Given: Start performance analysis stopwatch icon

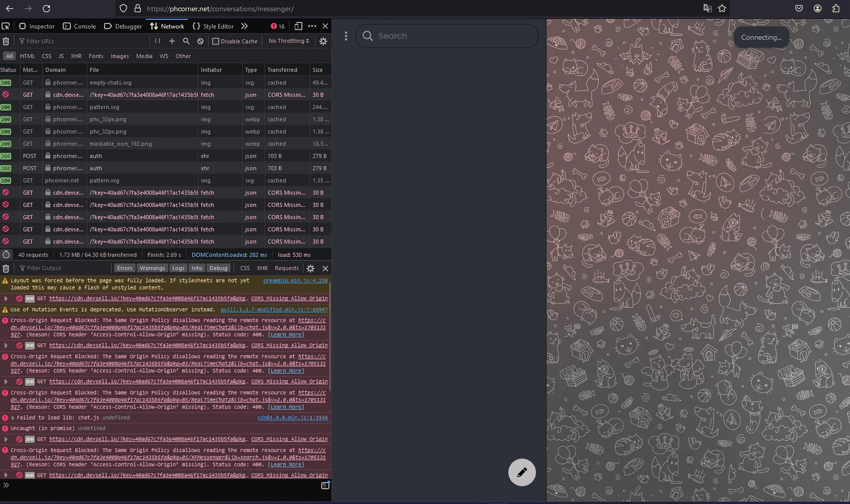Looking at the screenshot, I should tap(6, 254).
